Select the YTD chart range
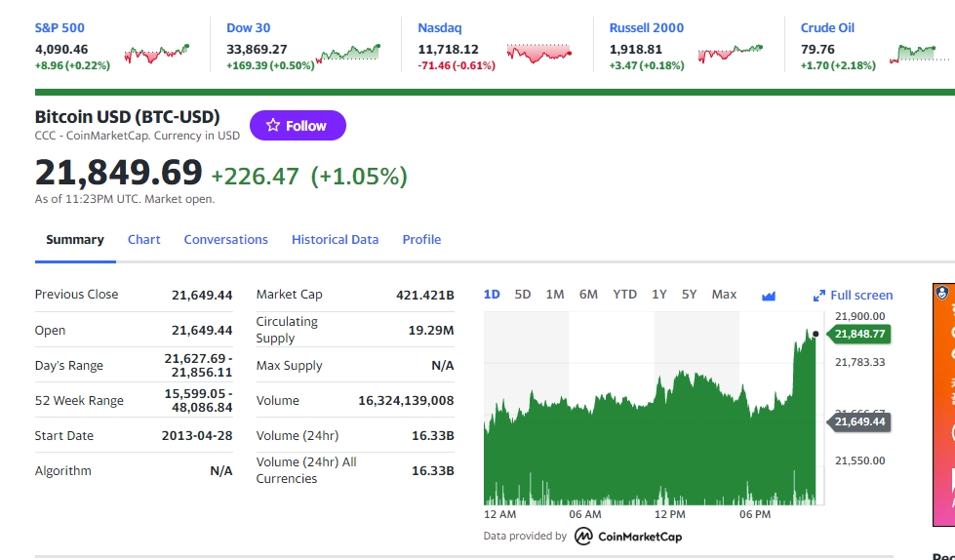 tap(625, 295)
